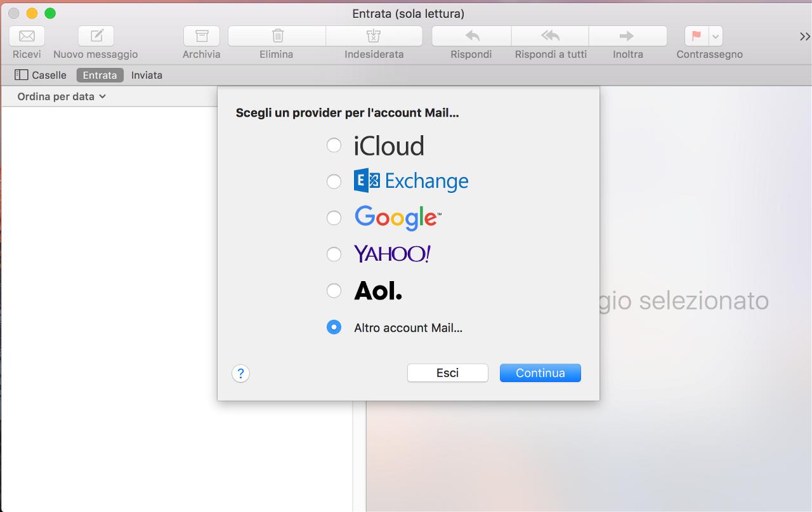Compose with Nuovo messaggio icon
Viewport: 812px width, 512px height.
[96, 36]
